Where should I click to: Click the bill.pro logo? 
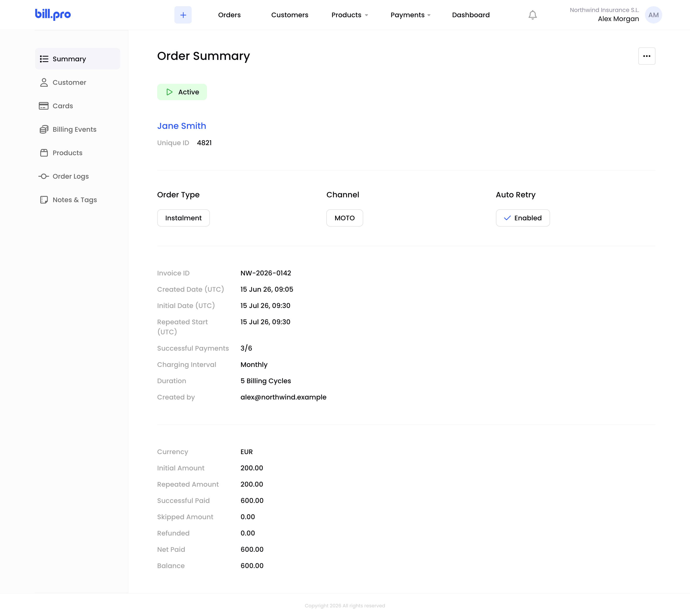53,14
